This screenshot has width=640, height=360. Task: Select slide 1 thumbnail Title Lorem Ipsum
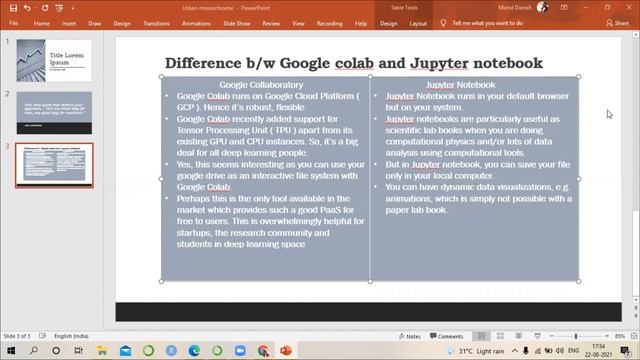point(54,60)
